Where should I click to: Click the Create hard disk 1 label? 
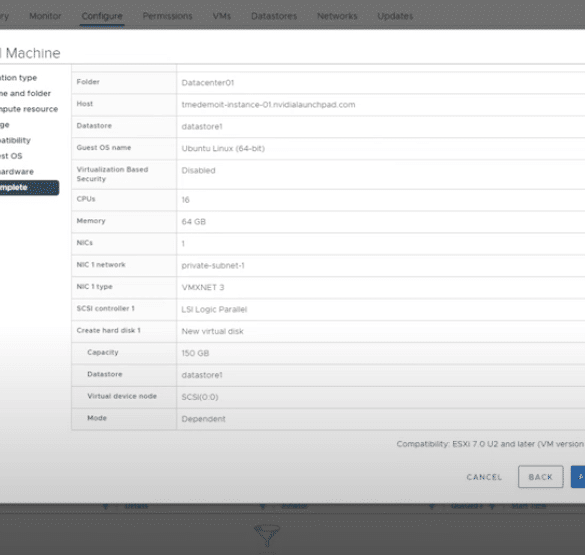click(109, 330)
